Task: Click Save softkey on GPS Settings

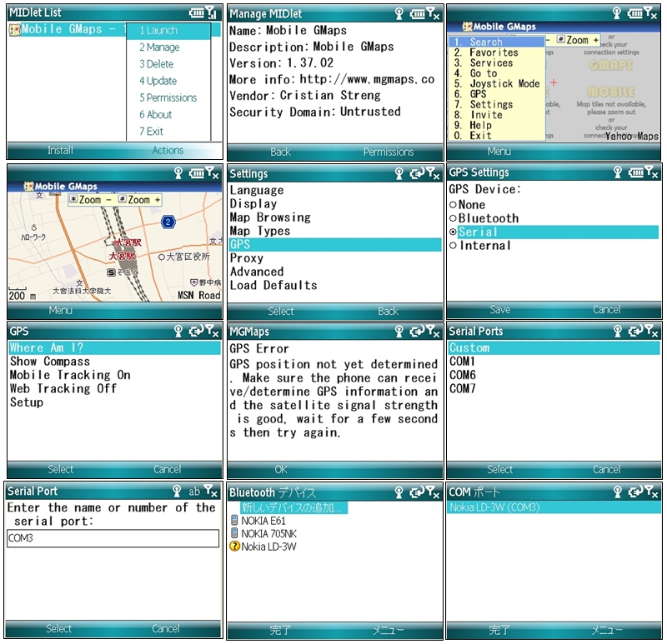Action: [x=499, y=309]
